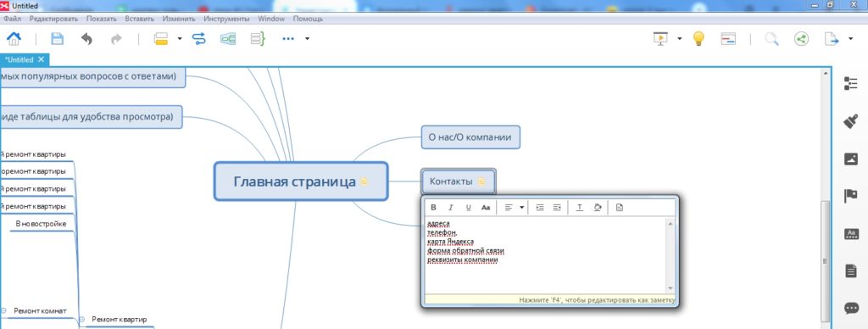The height and width of the screenshot is (329, 868).
Task: Open the Gantt chart view icon
Action: pos(728,39)
